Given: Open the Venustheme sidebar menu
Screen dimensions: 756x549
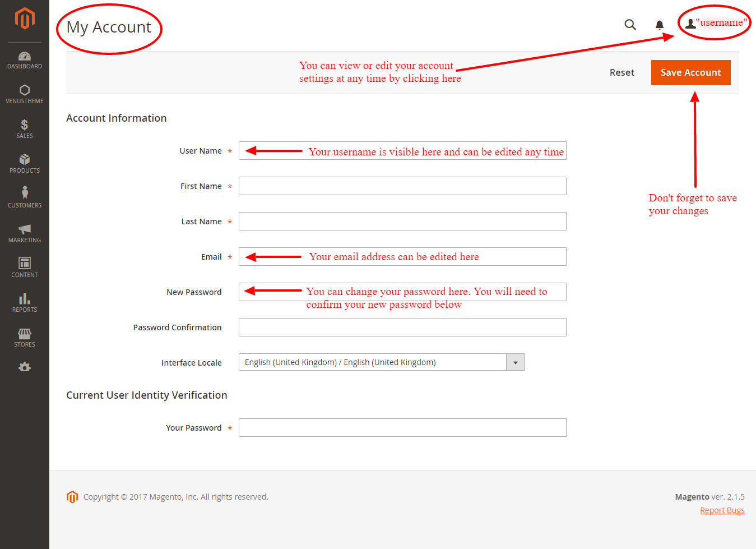Looking at the screenshot, I should pyautogui.click(x=25, y=94).
